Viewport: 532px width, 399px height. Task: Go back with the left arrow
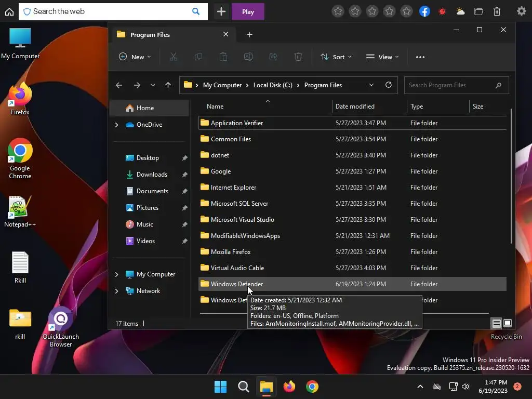point(119,85)
